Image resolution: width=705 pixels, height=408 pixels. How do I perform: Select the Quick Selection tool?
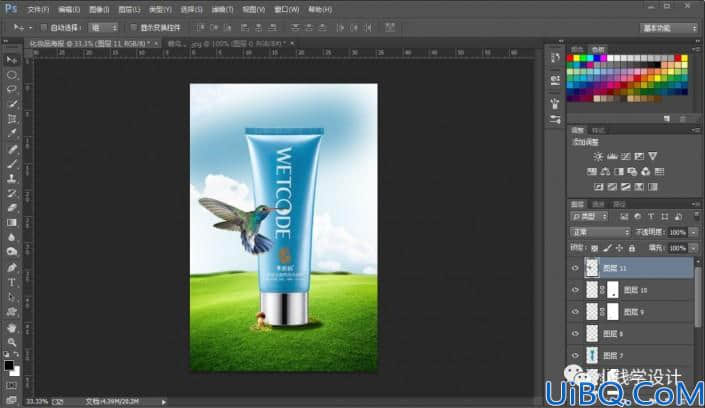(x=12, y=104)
